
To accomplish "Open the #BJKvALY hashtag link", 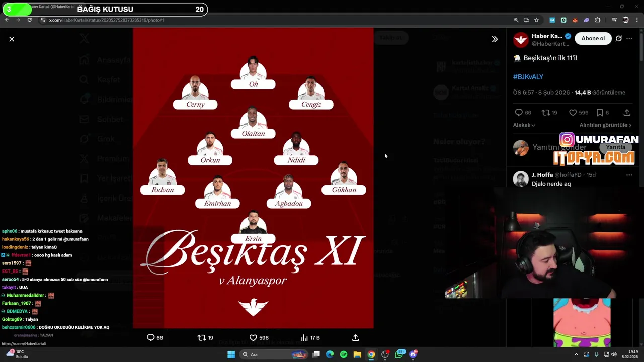I will click(x=528, y=77).
